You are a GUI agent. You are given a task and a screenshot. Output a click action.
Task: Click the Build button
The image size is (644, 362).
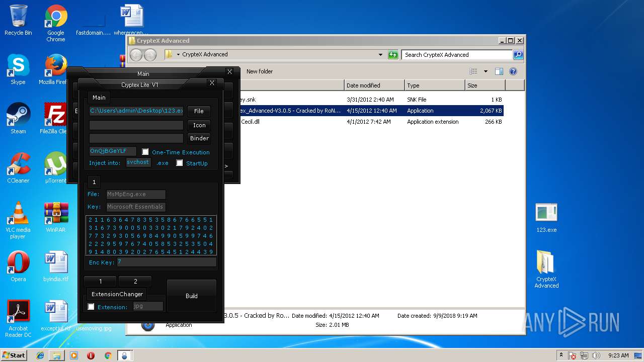pos(192,296)
